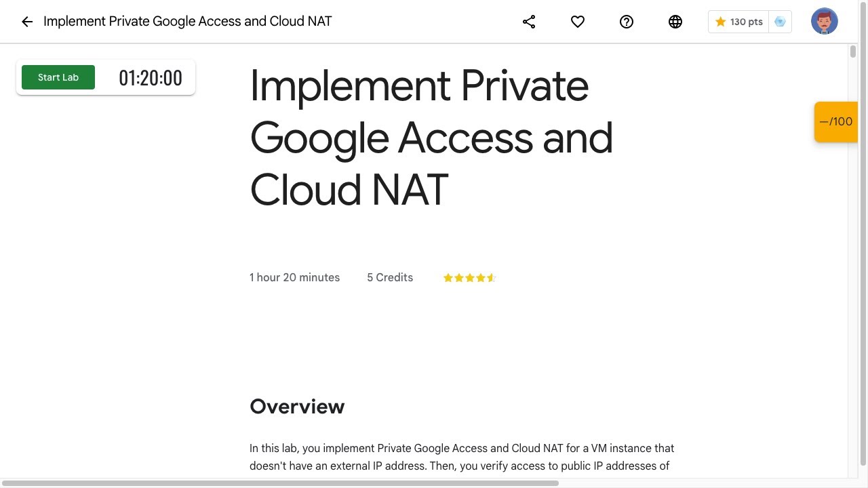Click the horizontal scrollbar thumb at bottom
The width and height of the screenshot is (868, 488).
(279, 483)
